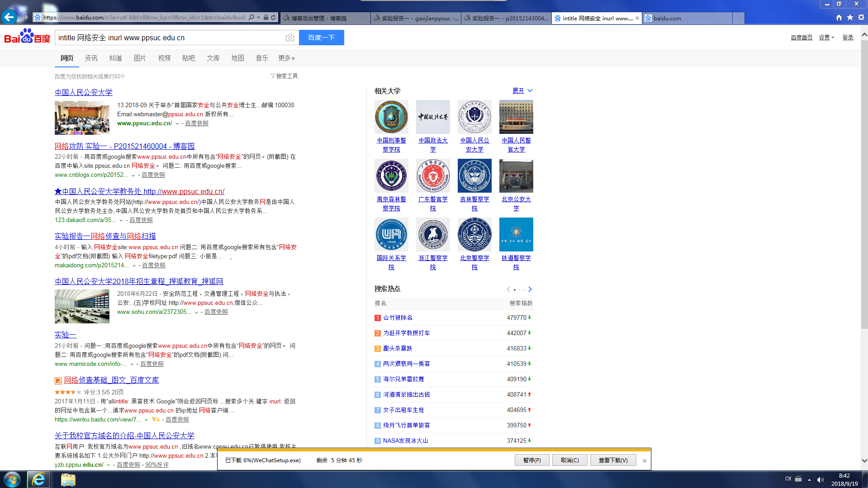Click the 广东警官学院 red emblem

tap(433, 175)
